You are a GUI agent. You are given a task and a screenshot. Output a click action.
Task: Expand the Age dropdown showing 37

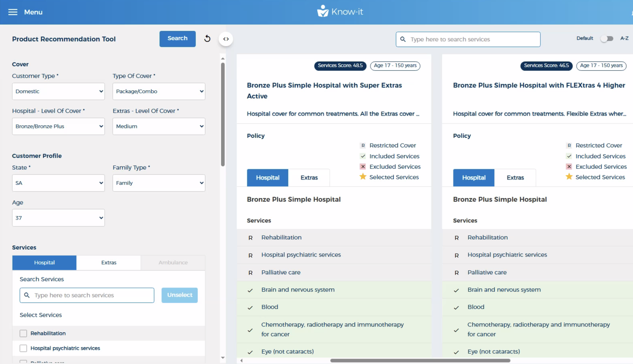pyautogui.click(x=58, y=218)
